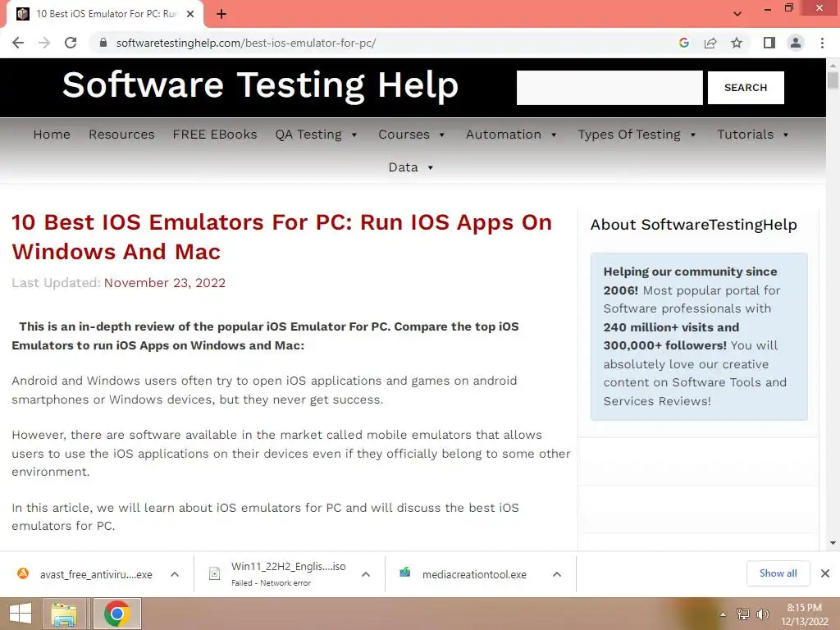The width and height of the screenshot is (840, 630).
Task: Click the article title heading
Action: [x=282, y=237]
